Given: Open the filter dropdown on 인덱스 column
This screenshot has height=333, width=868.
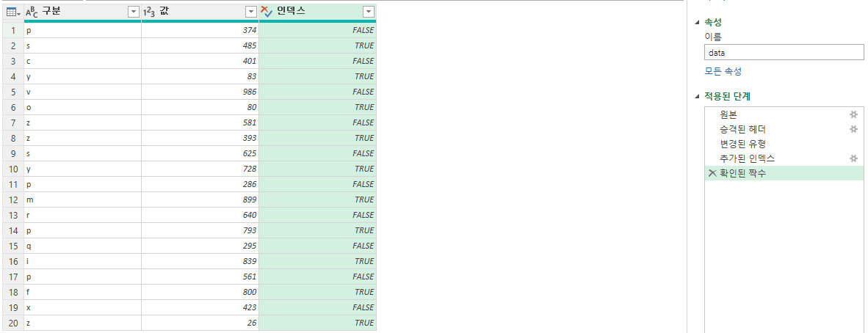Looking at the screenshot, I should [x=368, y=12].
